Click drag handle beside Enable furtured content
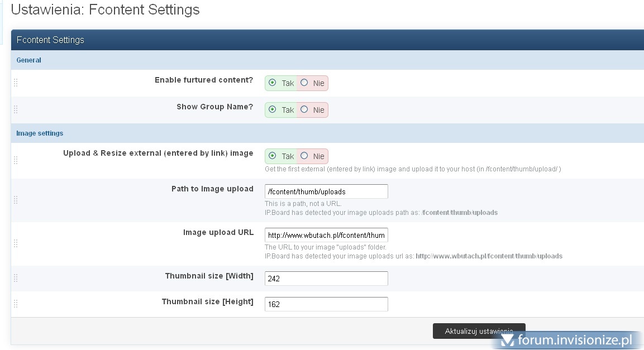 (x=16, y=83)
